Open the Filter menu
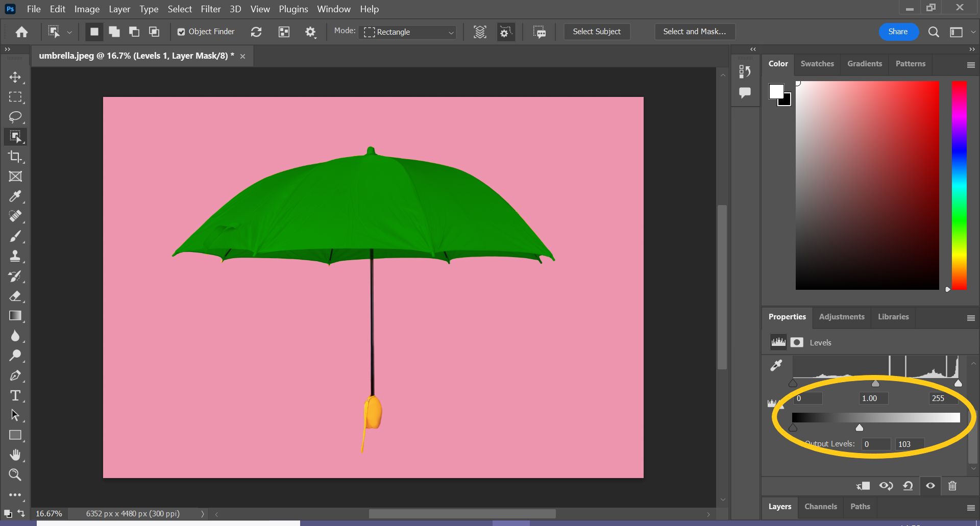Image resolution: width=980 pixels, height=526 pixels. [210, 9]
